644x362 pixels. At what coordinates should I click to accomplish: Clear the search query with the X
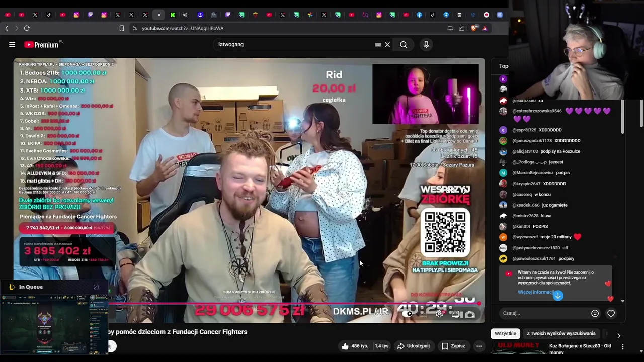point(387,45)
